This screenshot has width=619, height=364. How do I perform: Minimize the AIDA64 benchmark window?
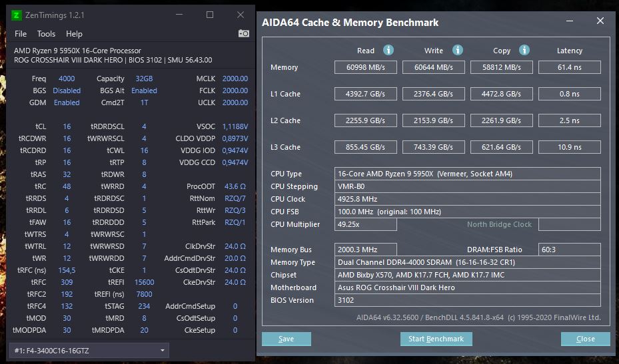(x=570, y=21)
